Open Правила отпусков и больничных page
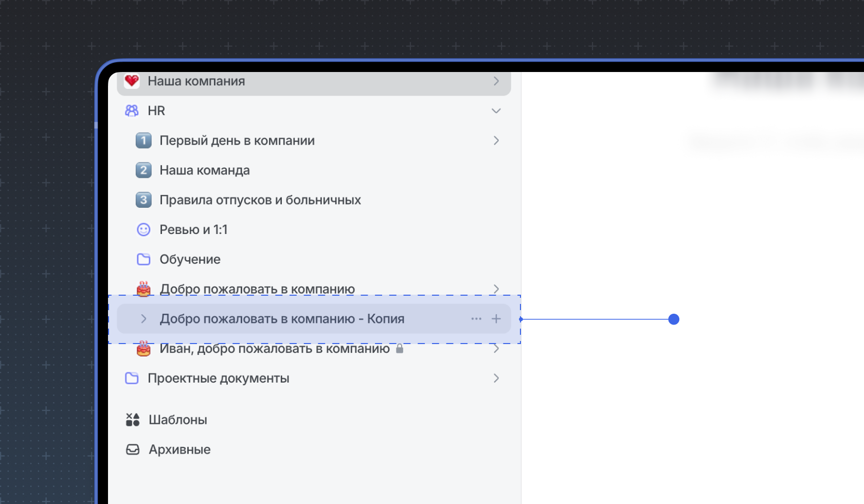864x504 pixels. [260, 200]
